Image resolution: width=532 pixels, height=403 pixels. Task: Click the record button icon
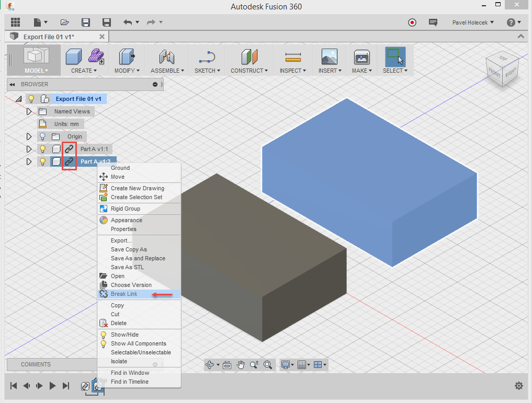pyautogui.click(x=412, y=22)
